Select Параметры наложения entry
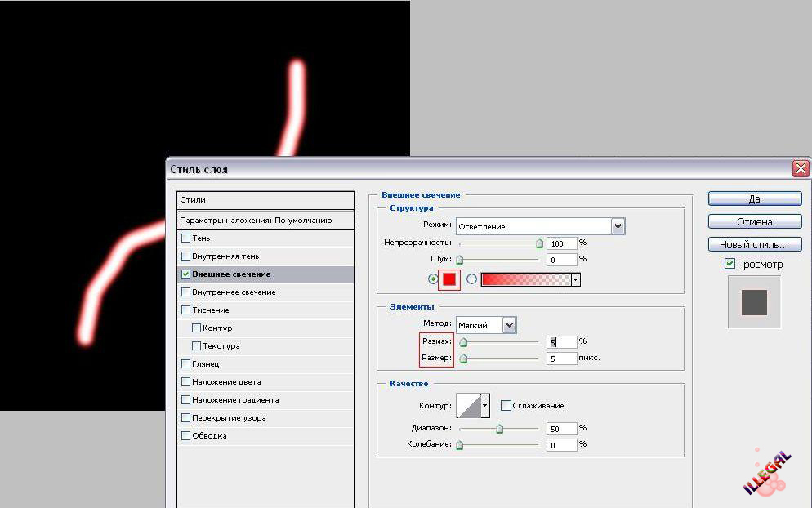 (x=256, y=221)
